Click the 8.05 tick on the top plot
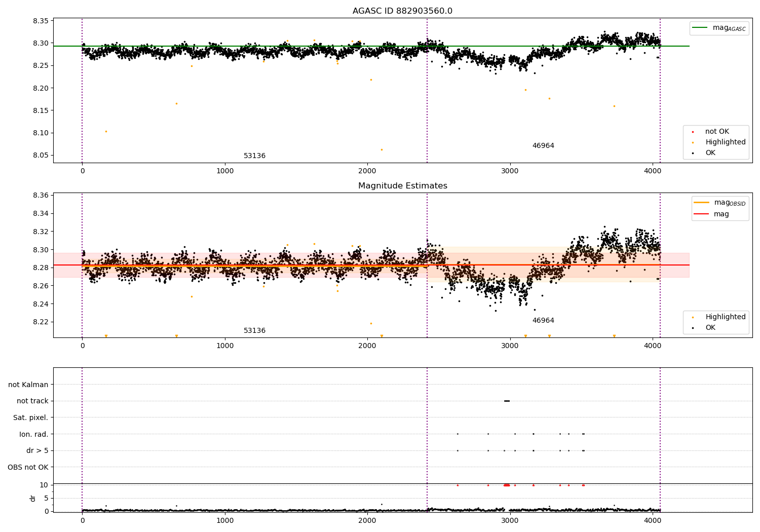The height and width of the screenshot is (532, 760). [x=41, y=156]
